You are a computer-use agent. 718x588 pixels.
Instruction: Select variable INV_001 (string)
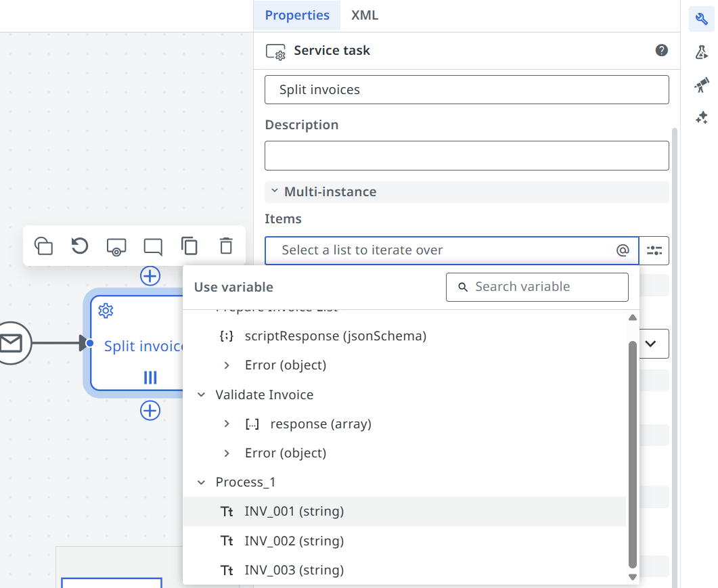pyautogui.click(x=404, y=512)
